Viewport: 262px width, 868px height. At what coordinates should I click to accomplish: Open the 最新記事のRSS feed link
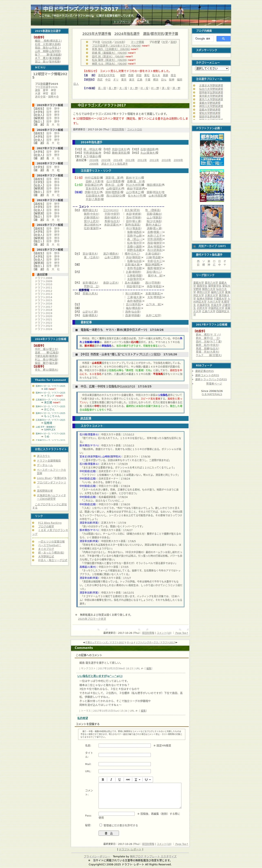pyautogui.click(x=204, y=371)
